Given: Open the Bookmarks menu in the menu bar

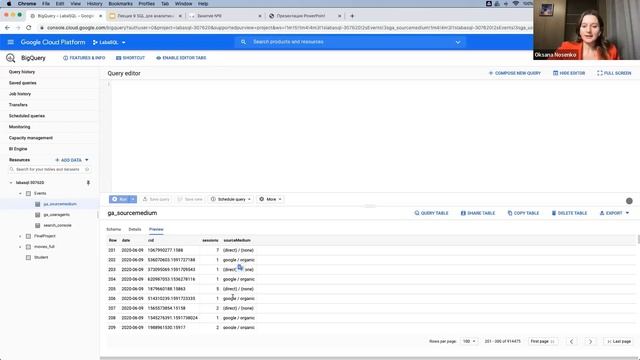Looking at the screenshot, I should 120,4.
